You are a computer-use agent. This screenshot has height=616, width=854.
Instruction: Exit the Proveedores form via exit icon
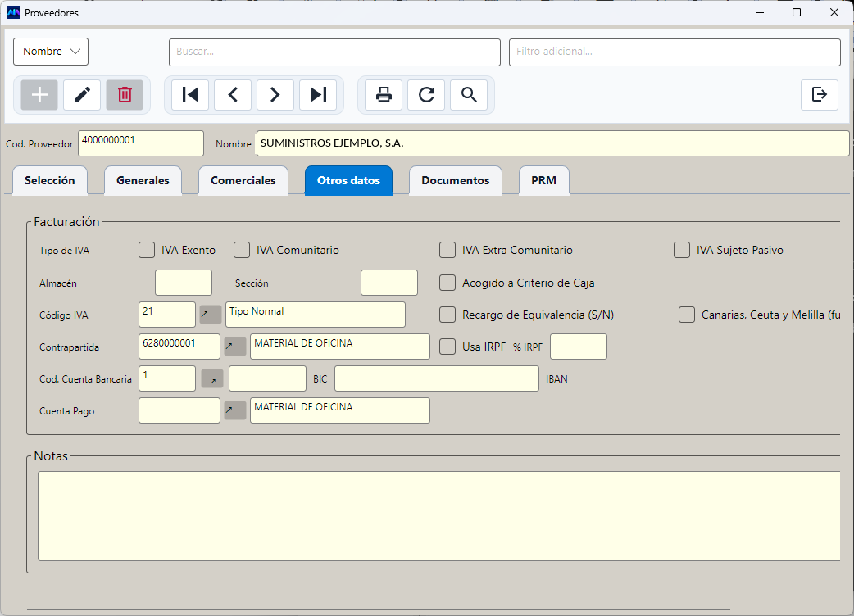(x=819, y=95)
